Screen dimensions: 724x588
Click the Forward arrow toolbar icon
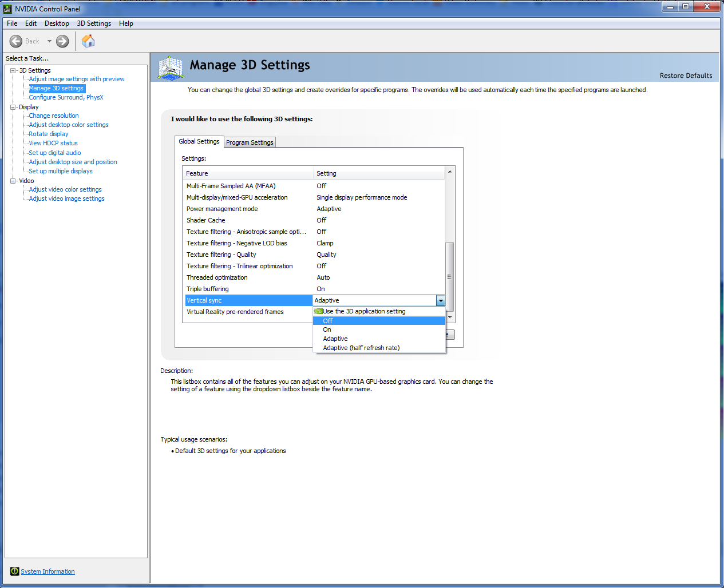tap(62, 41)
